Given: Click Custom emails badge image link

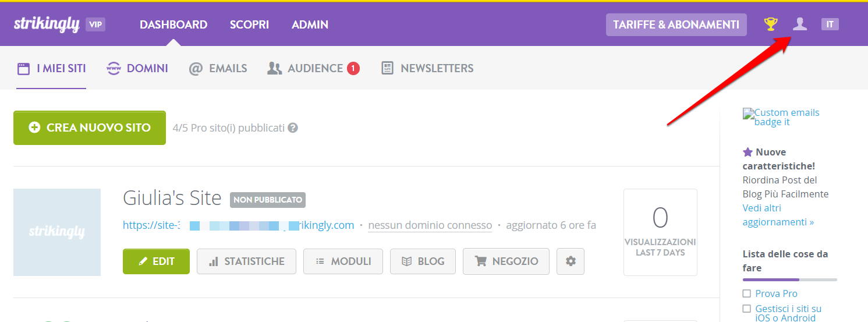Looking at the screenshot, I should (x=781, y=117).
